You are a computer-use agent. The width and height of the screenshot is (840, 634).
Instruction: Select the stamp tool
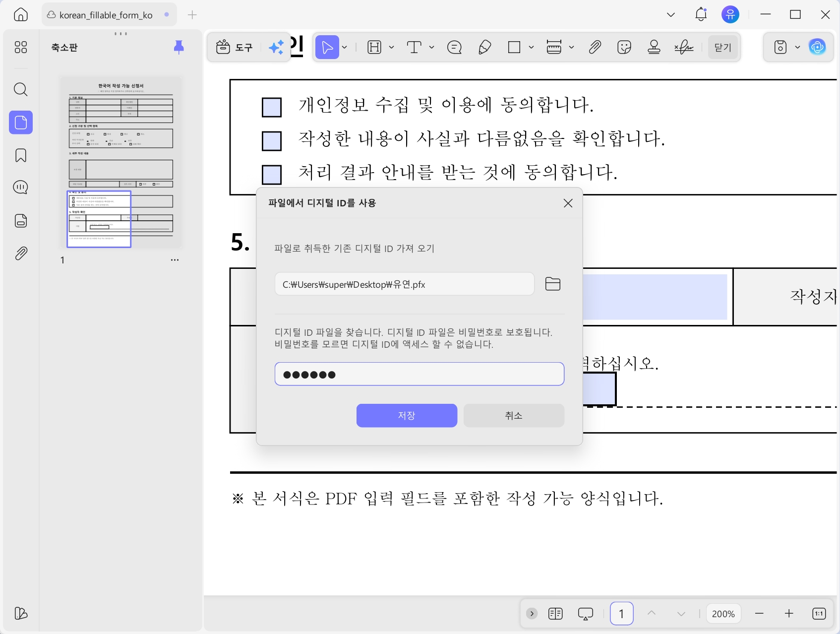(654, 48)
